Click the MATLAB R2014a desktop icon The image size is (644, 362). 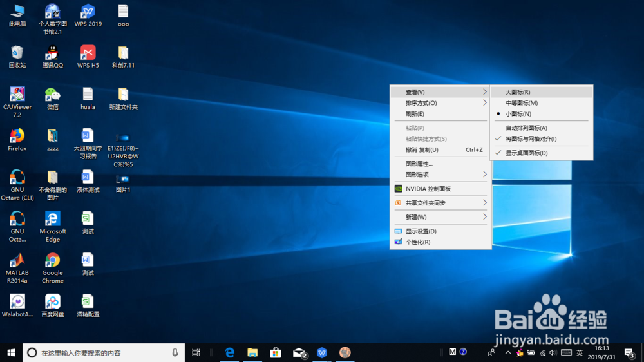(x=17, y=269)
